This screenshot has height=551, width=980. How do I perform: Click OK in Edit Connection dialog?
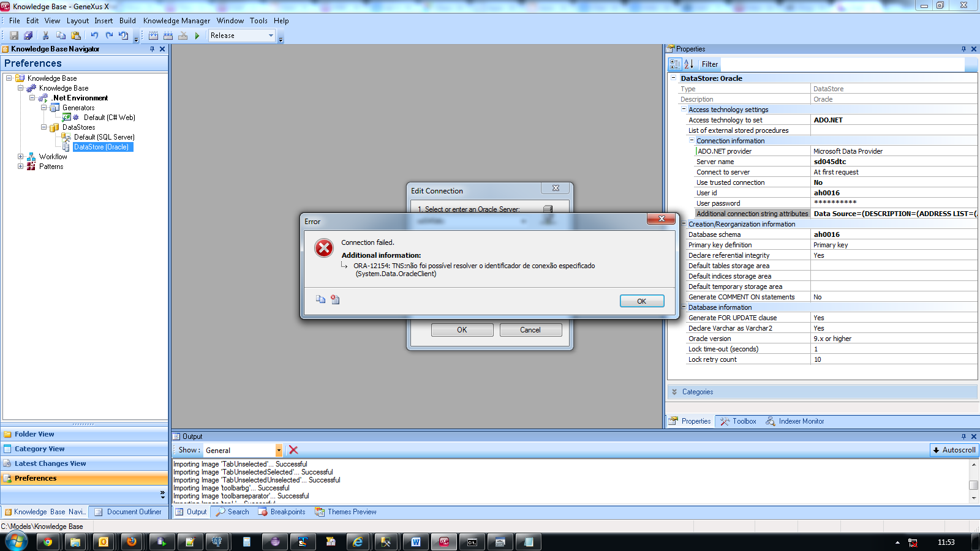462,330
